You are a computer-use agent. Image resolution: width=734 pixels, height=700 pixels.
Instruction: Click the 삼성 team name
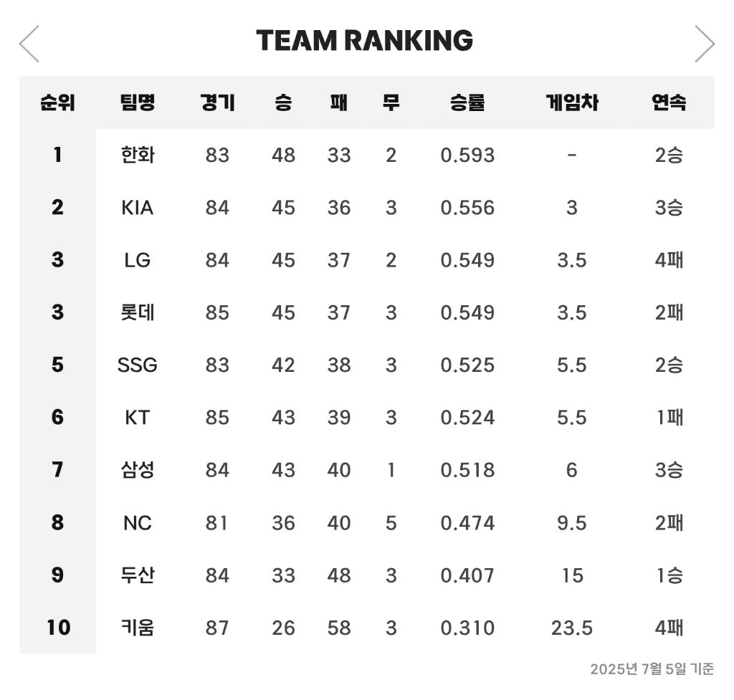pos(137,469)
